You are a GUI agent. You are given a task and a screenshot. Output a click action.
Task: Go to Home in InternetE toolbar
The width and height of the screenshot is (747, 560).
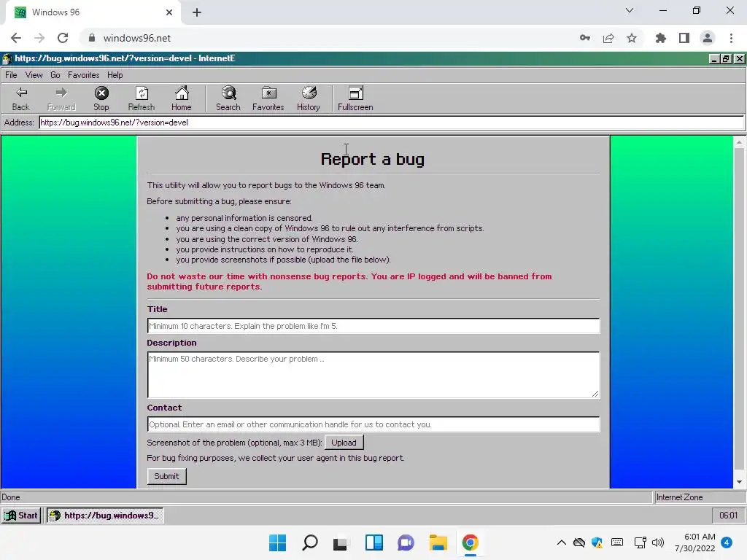coord(182,98)
